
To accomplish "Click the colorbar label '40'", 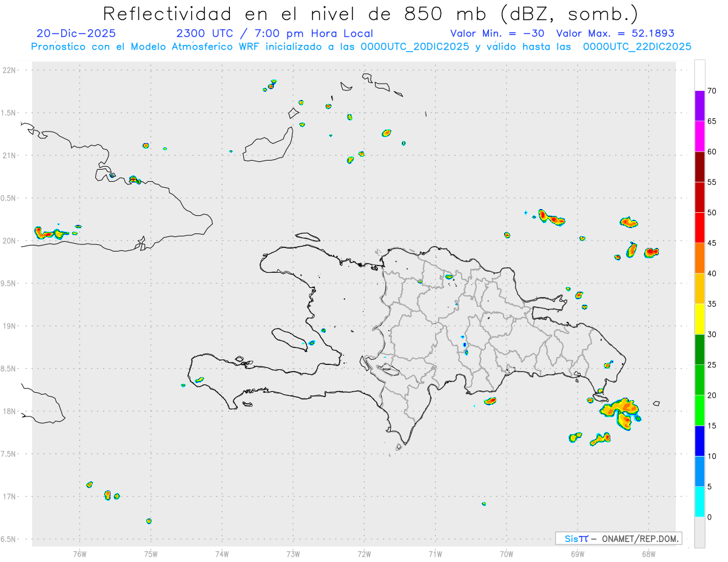I will (712, 273).
